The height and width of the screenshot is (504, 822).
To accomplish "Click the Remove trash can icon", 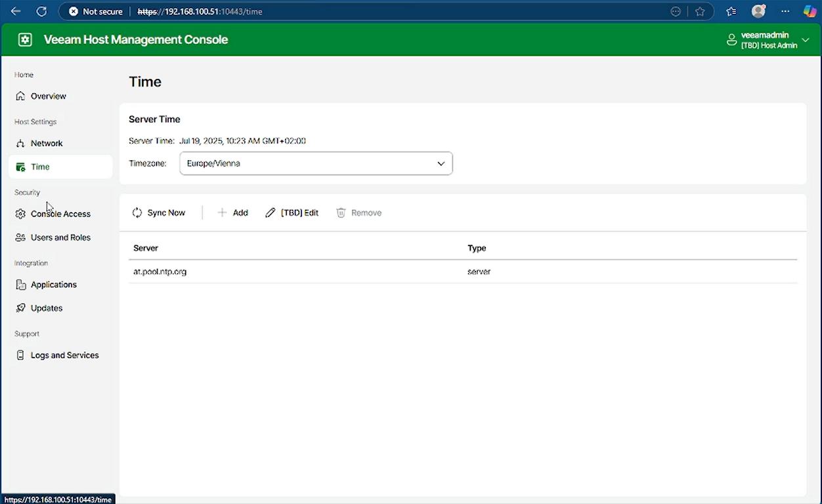I will click(x=341, y=213).
